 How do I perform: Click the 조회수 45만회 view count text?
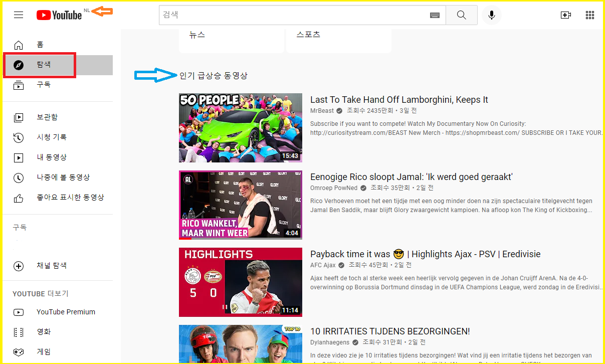pyautogui.click(x=368, y=265)
